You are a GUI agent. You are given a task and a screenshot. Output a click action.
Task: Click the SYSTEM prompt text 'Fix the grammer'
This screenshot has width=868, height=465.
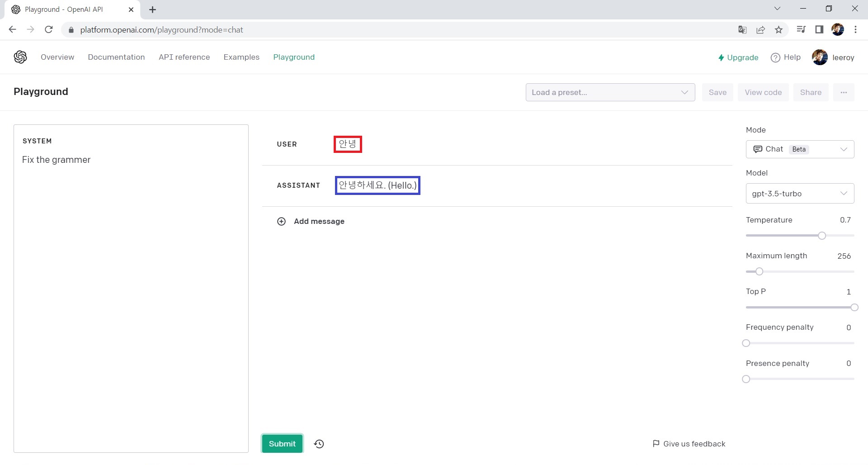point(57,160)
